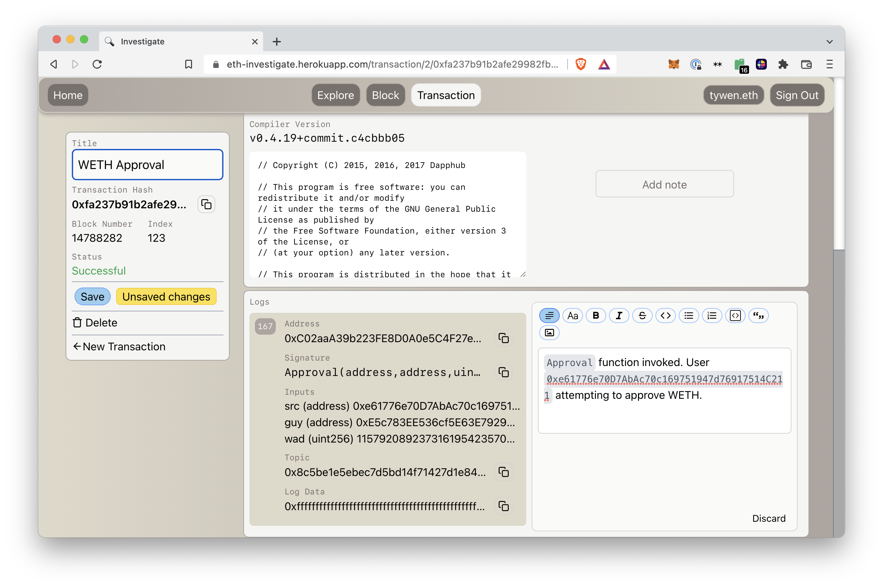Switch to the Explore tab
This screenshot has height=588, width=883.
tap(336, 95)
